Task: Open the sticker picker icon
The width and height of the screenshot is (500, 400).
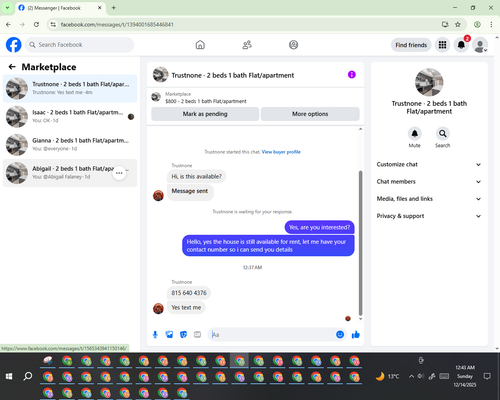Action: (x=183, y=335)
